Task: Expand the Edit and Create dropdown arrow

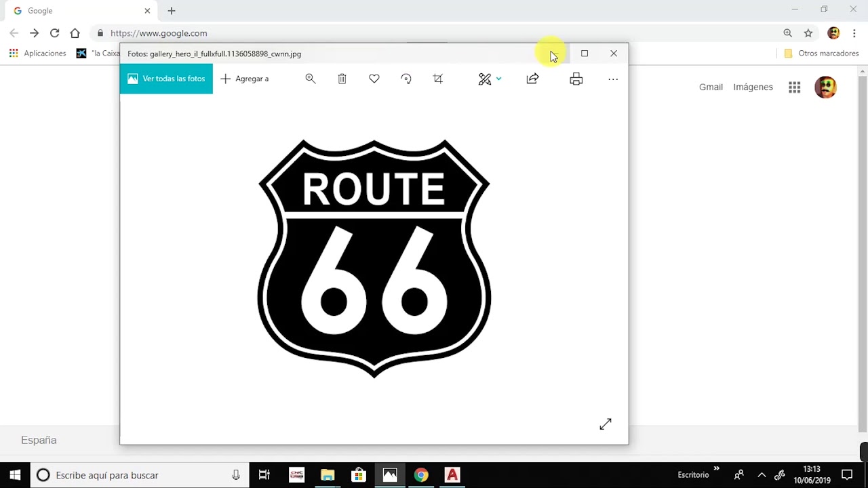Action: (499, 79)
